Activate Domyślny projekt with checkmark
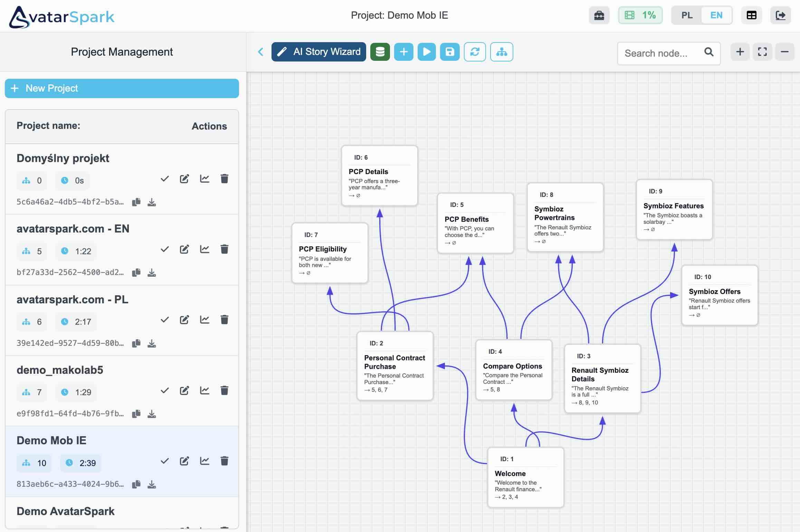This screenshot has height=532, width=800. [165, 179]
